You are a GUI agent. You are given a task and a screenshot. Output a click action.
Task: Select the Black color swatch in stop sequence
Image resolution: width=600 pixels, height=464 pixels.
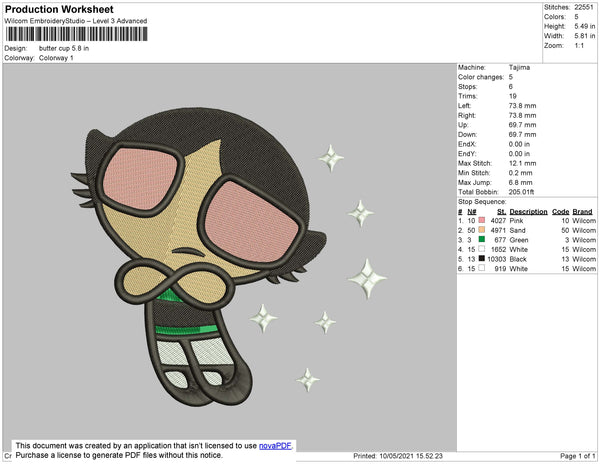click(x=482, y=259)
